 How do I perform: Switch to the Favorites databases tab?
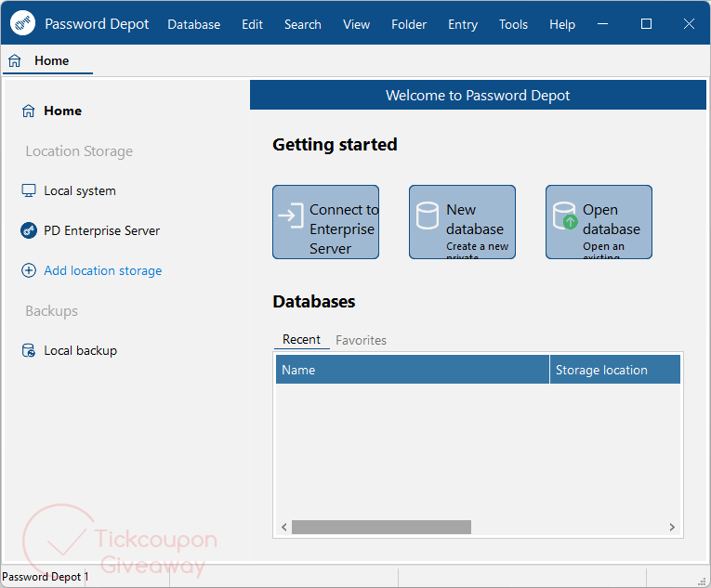[361, 340]
